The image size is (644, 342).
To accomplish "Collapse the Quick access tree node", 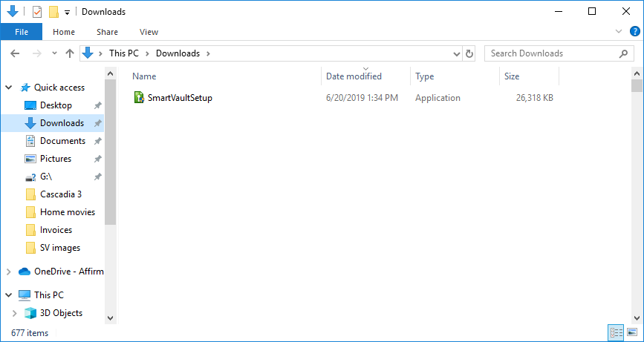I will coord(9,88).
